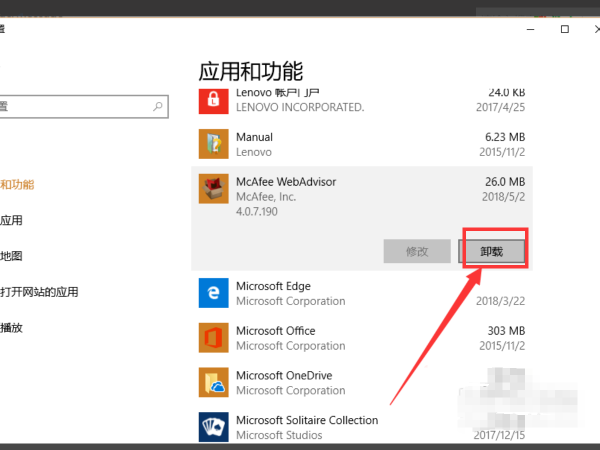
Task: Click the Manual app folder icon
Action: pyautogui.click(x=214, y=144)
